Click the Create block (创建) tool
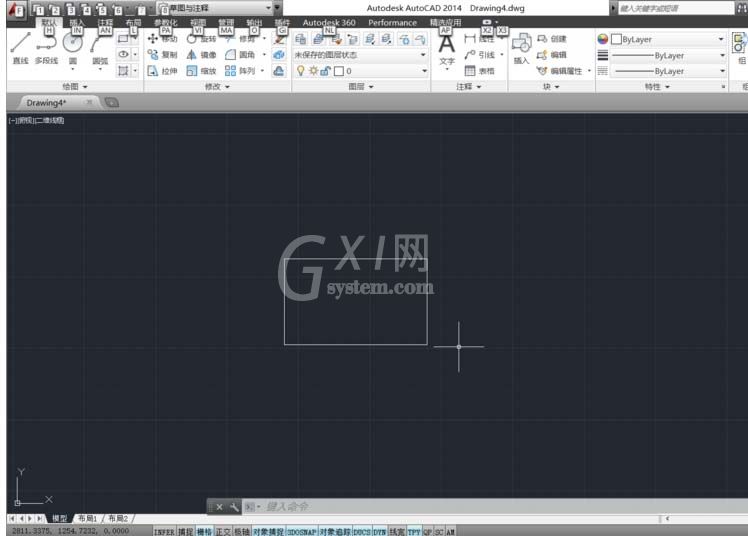Screen dimensions: 748x536 tap(551, 39)
